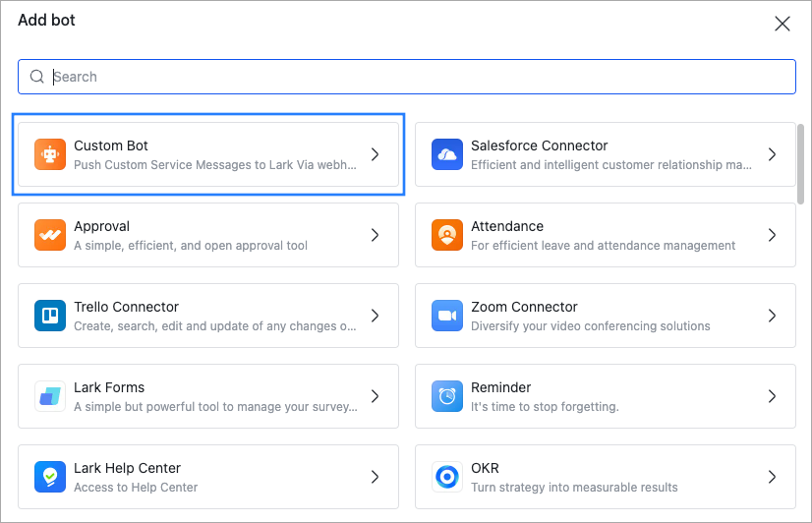Click the Trello Connector icon

[x=50, y=316]
